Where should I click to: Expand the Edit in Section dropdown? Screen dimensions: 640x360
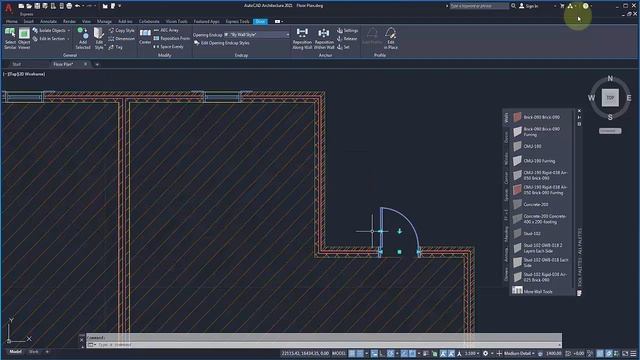click(x=68, y=39)
